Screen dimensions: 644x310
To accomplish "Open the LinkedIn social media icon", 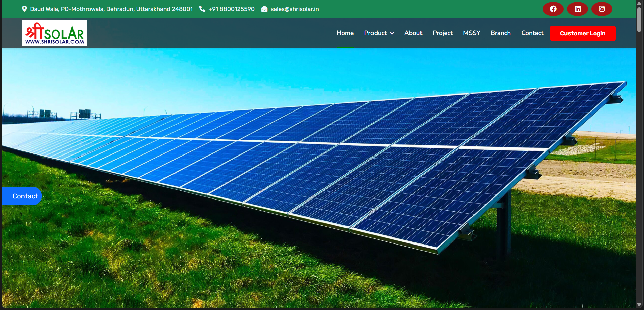I will pos(577,9).
